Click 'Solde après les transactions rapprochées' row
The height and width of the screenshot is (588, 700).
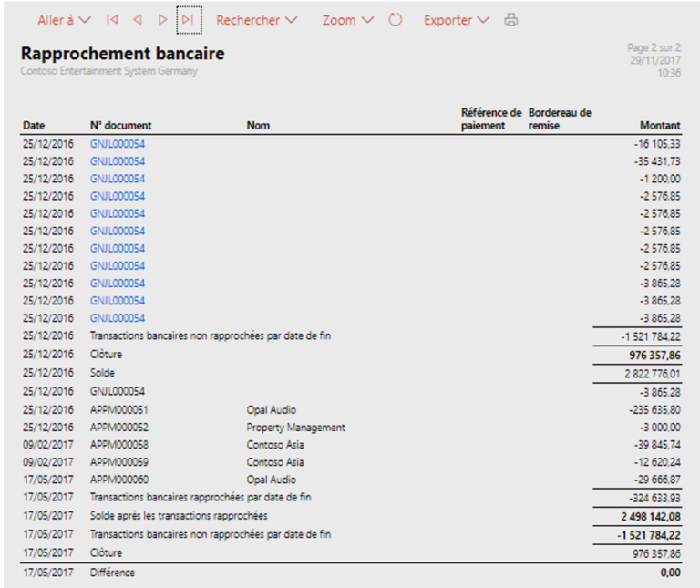click(179, 515)
